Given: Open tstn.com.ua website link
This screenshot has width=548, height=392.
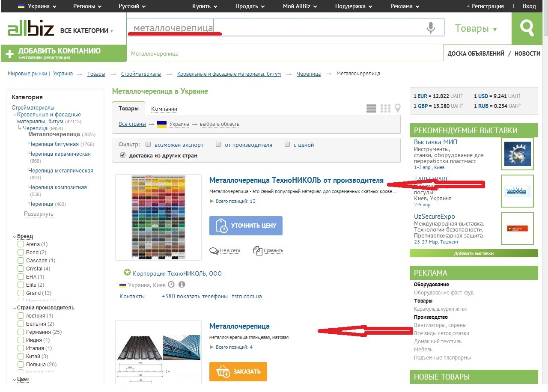Looking at the screenshot, I should tap(247, 296).
